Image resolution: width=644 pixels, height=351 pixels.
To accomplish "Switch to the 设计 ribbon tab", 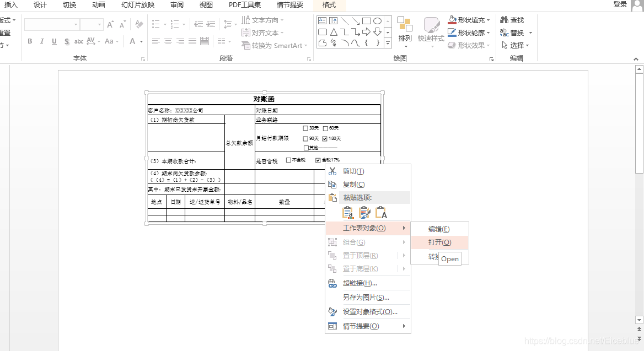I will pos(40,5).
